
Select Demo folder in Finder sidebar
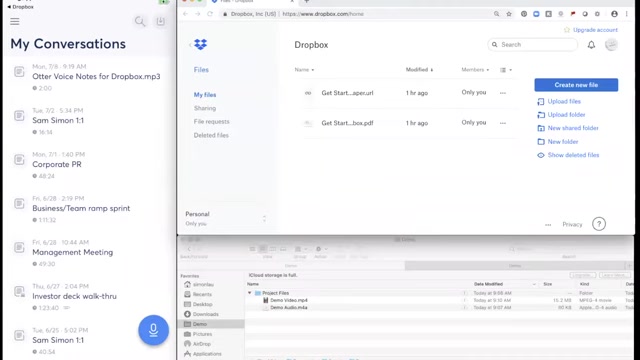(211, 324)
